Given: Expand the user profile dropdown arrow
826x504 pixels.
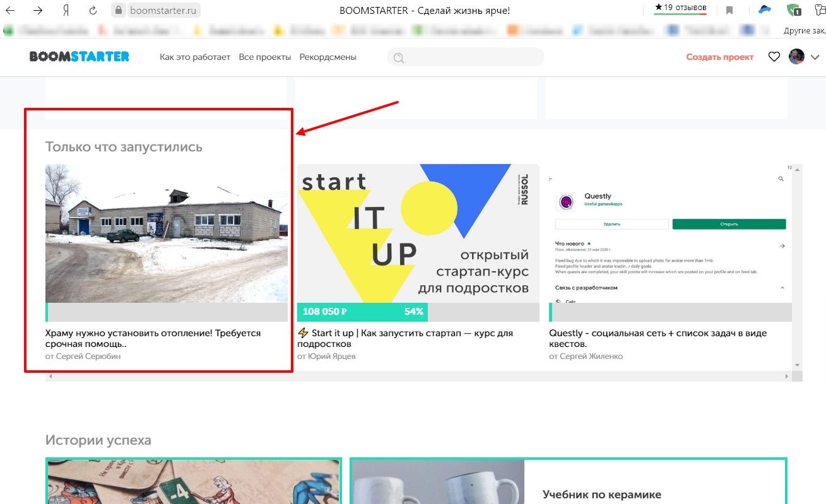Looking at the screenshot, I should tap(815, 57).
